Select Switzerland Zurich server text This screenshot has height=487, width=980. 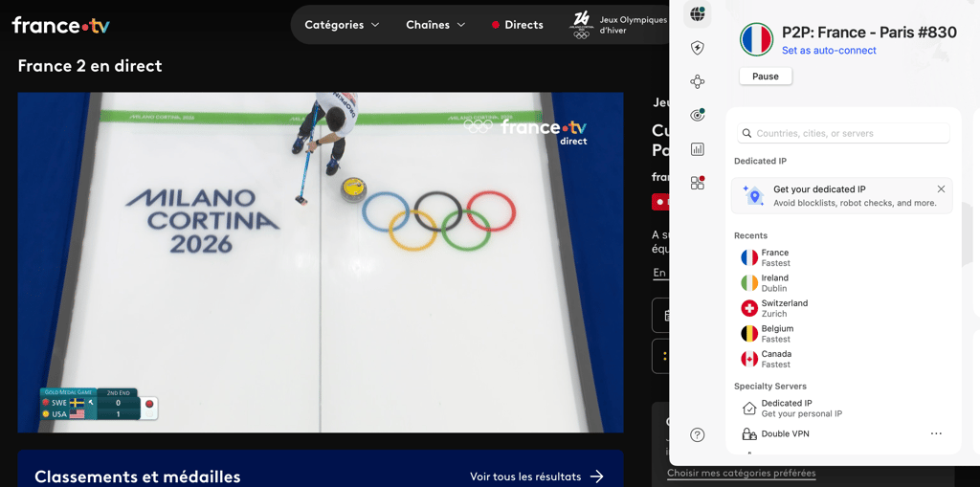[x=785, y=308]
